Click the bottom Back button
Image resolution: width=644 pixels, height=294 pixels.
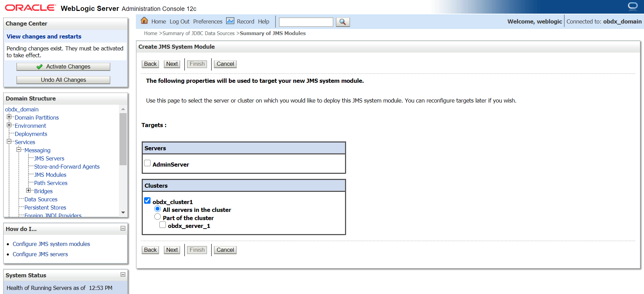[150, 250]
